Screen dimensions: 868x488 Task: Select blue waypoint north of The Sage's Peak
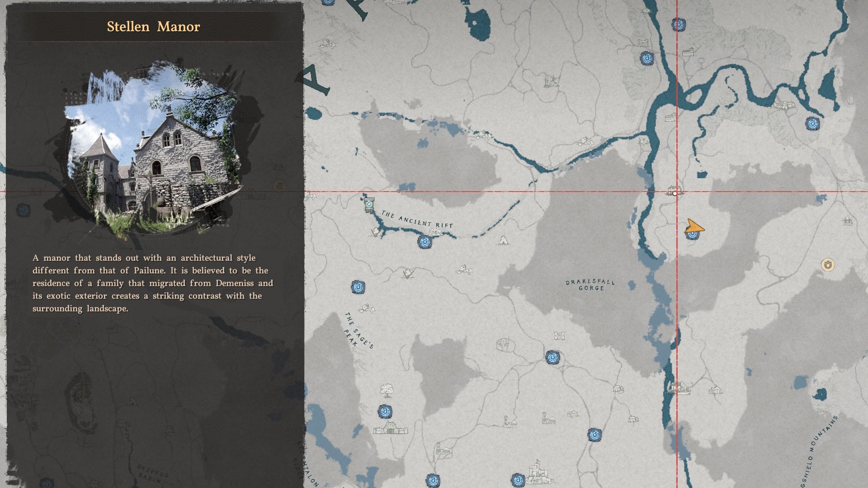coord(358,287)
